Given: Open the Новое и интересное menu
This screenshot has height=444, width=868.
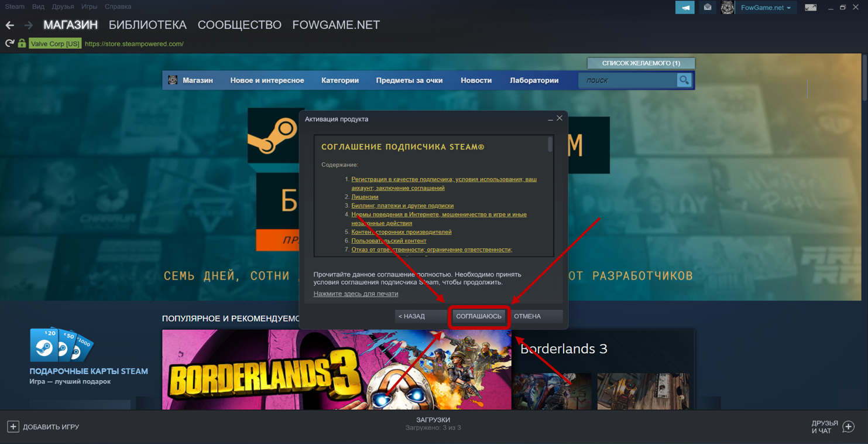Looking at the screenshot, I should click(x=267, y=80).
